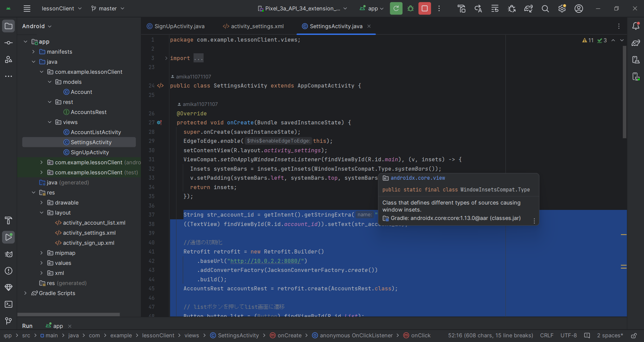The width and height of the screenshot is (644, 342).
Task: Toggle read-only lock icon in status bar
Action: tap(634, 335)
